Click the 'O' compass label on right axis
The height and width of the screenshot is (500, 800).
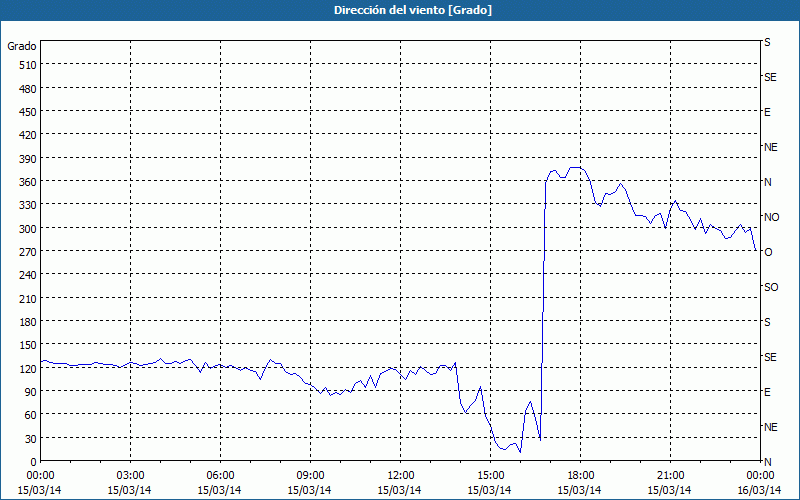pos(768,252)
